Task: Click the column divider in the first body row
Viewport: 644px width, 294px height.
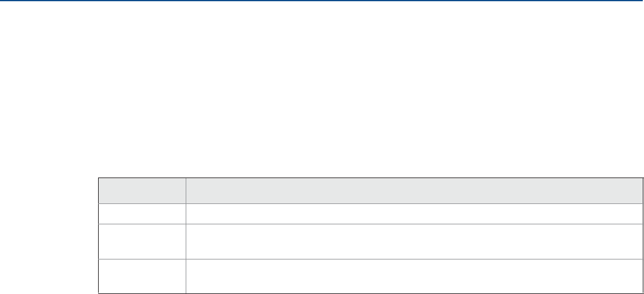Action: pos(186,213)
